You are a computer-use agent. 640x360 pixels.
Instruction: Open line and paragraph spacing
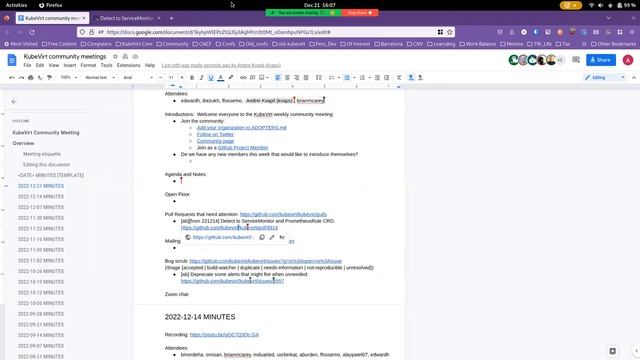coord(319,78)
